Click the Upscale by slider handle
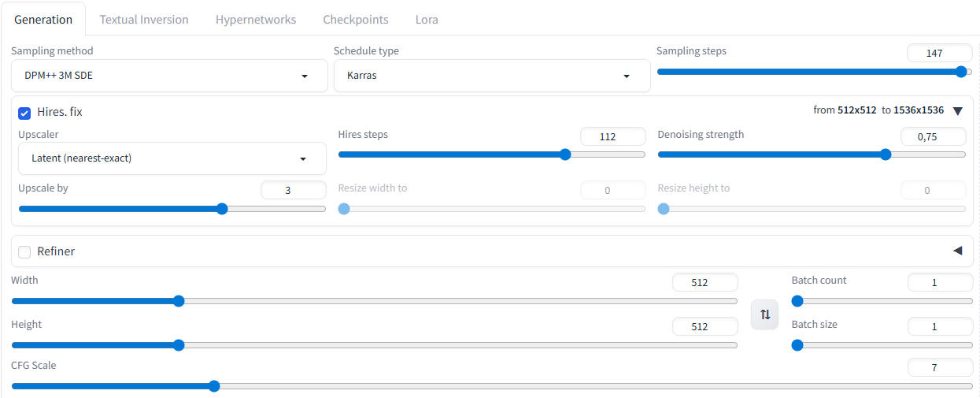Screen dimensions: 980x398 [x=222, y=209]
